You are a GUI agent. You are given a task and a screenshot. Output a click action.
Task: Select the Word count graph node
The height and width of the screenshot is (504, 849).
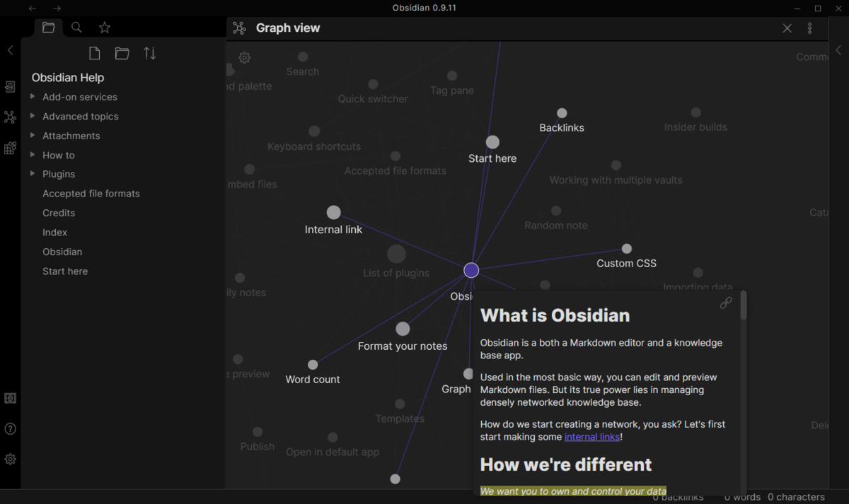tap(313, 365)
